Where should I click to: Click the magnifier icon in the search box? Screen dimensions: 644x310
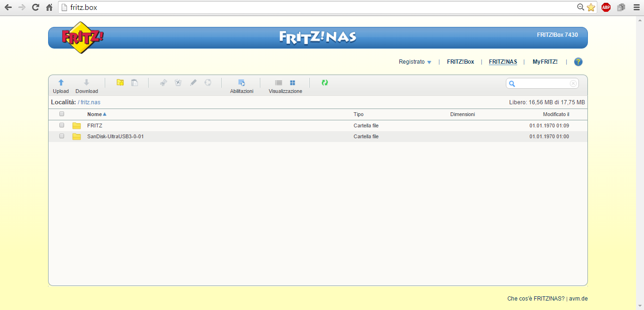pyautogui.click(x=512, y=84)
